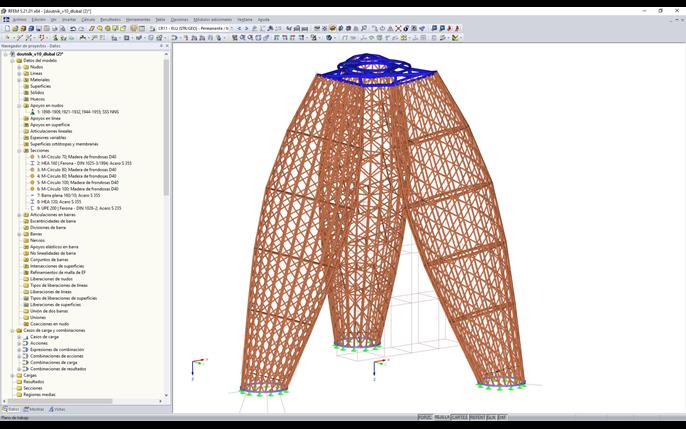The width and height of the screenshot is (686, 429).
Task: Click the Redo arrow icon
Action: point(81,28)
